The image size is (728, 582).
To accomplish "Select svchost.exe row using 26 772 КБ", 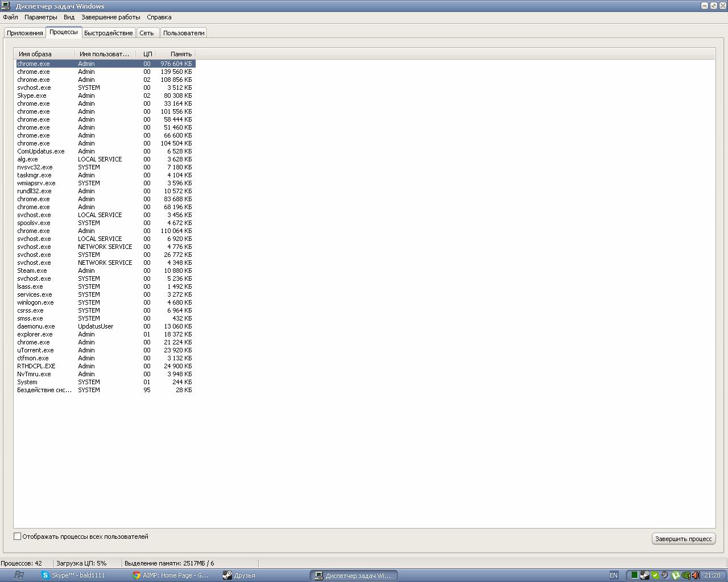I will pos(105,255).
